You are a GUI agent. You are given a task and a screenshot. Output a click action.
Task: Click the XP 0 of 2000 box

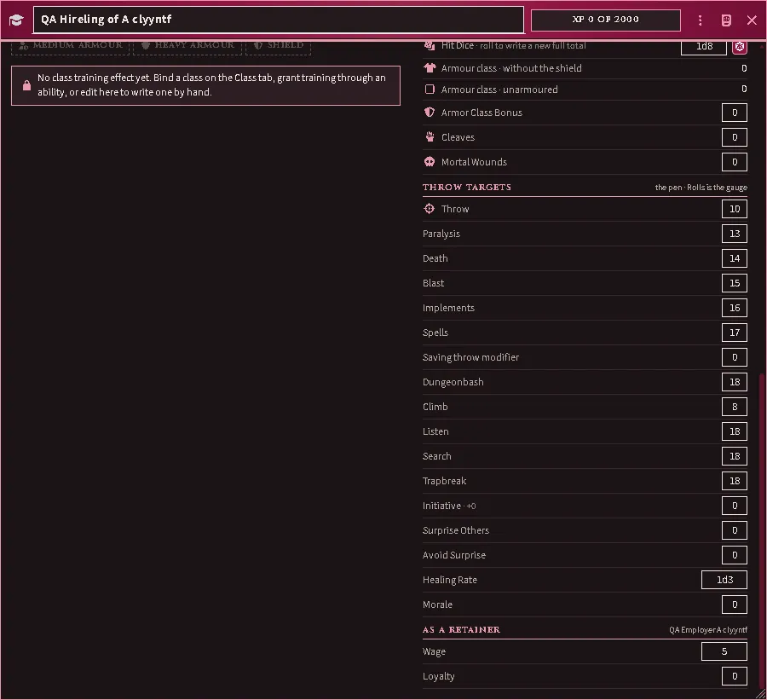606,20
